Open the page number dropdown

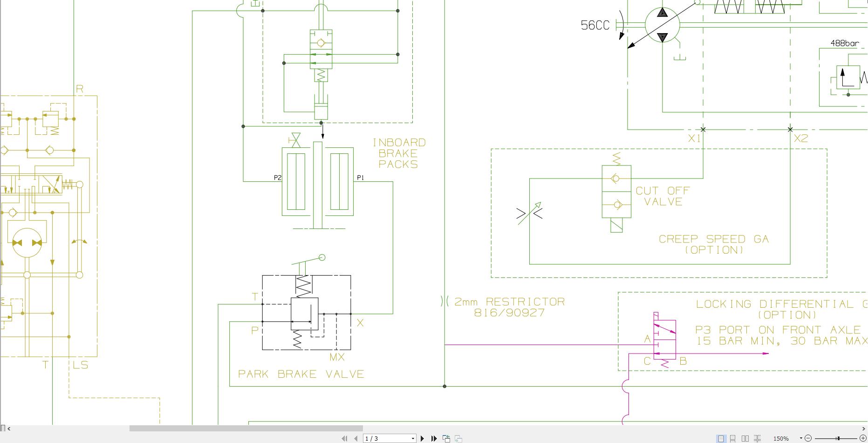(412, 438)
